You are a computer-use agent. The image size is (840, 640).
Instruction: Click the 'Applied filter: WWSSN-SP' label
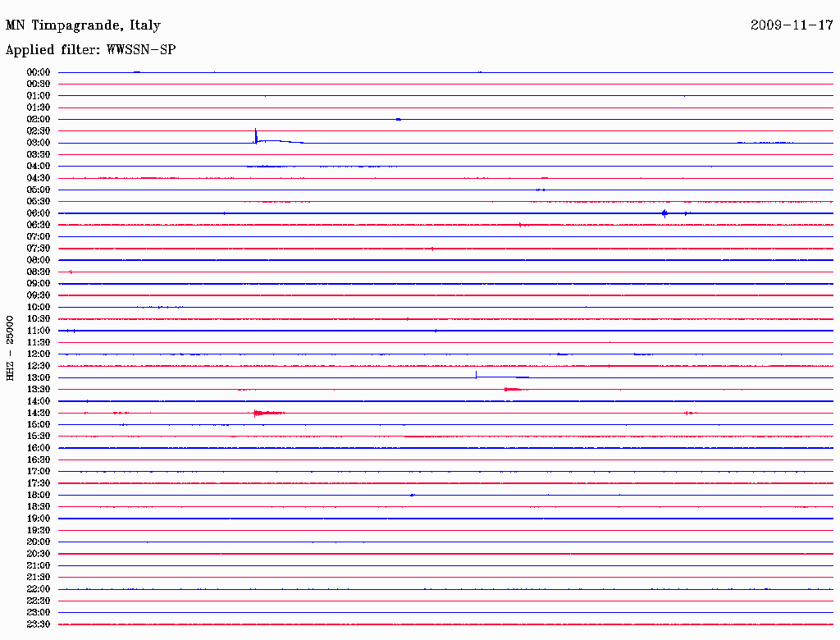pyautogui.click(x=90, y=50)
